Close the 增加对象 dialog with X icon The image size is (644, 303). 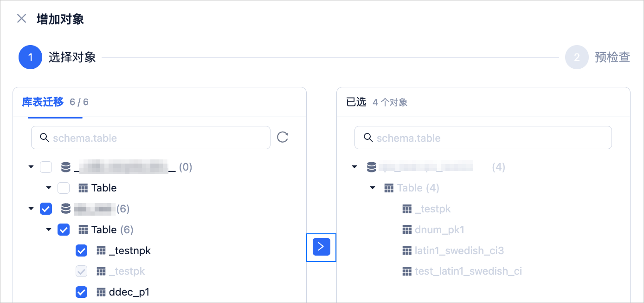pos(21,19)
